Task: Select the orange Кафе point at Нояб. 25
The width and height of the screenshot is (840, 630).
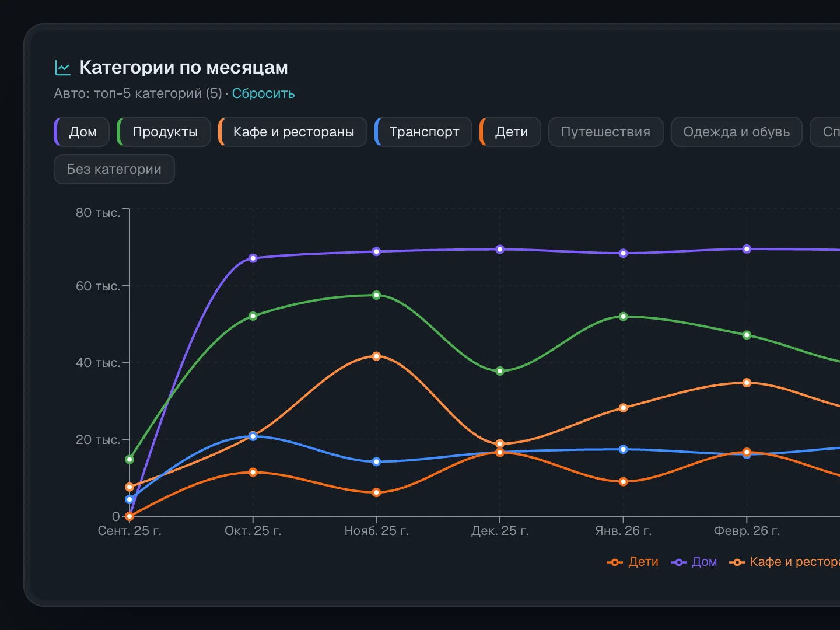Action: pos(376,356)
